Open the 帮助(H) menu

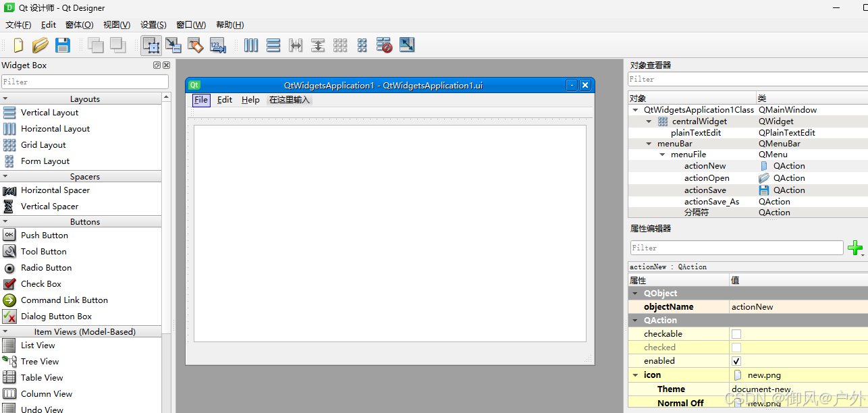pos(229,25)
